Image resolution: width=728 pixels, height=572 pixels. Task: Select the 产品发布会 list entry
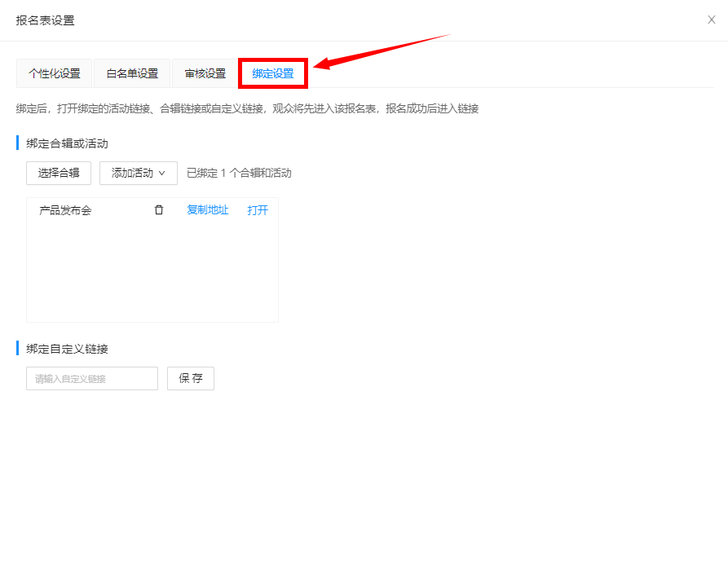click(65, 210)
